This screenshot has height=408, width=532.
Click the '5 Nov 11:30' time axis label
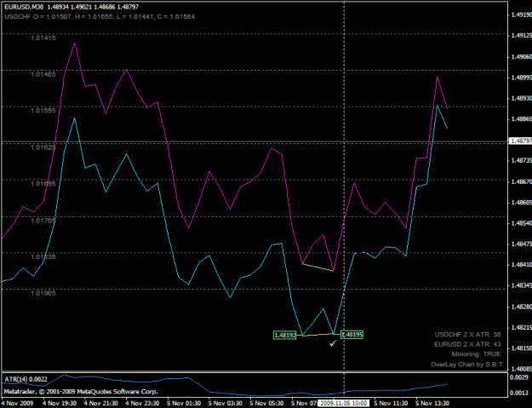coord(391,403)
